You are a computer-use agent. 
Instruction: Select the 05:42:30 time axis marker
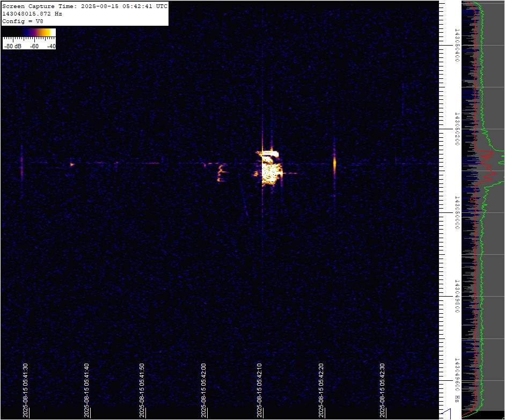point(382,390)
